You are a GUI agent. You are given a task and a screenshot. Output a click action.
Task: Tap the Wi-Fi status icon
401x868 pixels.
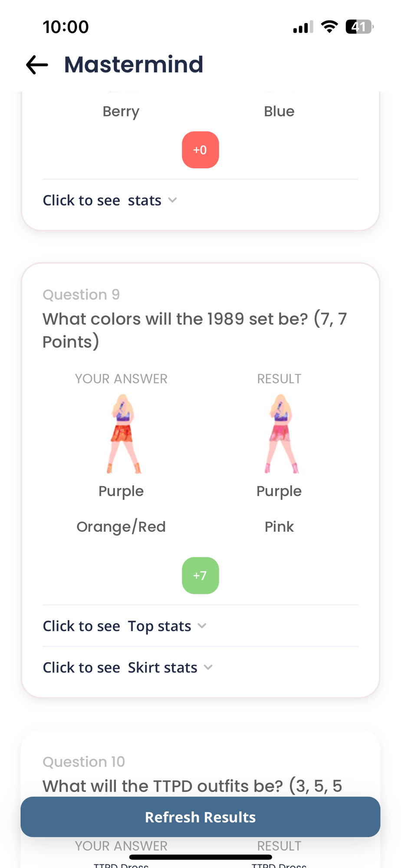pyautogui.click(x=329, y=27)
